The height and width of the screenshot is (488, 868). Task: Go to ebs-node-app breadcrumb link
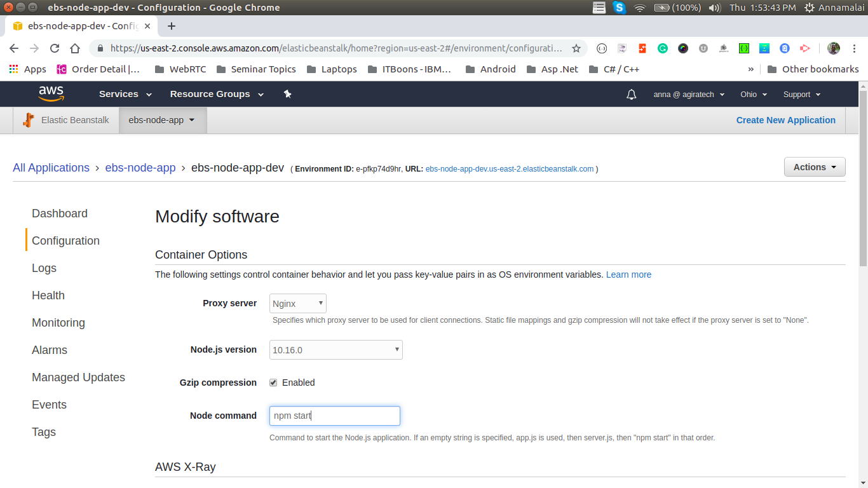pos(140,168)
